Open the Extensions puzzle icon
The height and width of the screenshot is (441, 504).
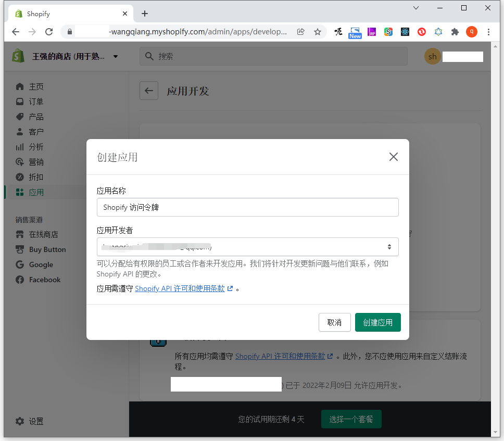[x=455, y=32]
